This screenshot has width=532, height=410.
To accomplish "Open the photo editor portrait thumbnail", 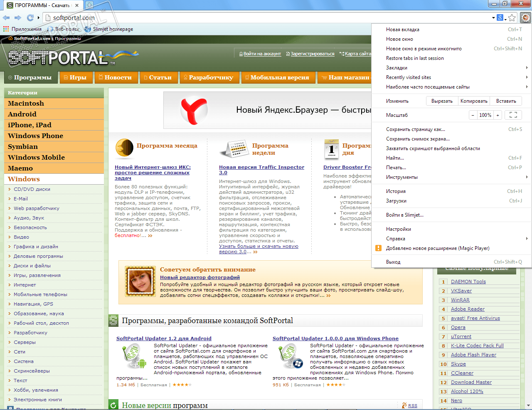I will tap(140, 281).
